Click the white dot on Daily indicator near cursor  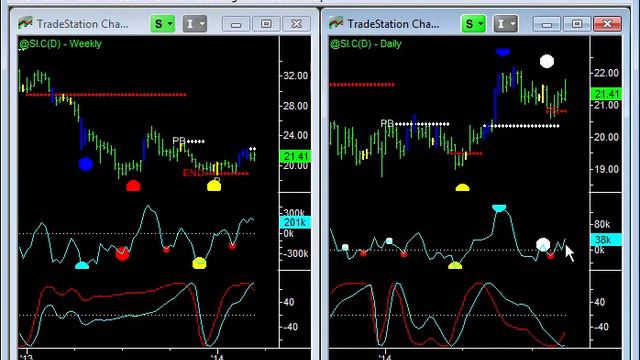543,245
